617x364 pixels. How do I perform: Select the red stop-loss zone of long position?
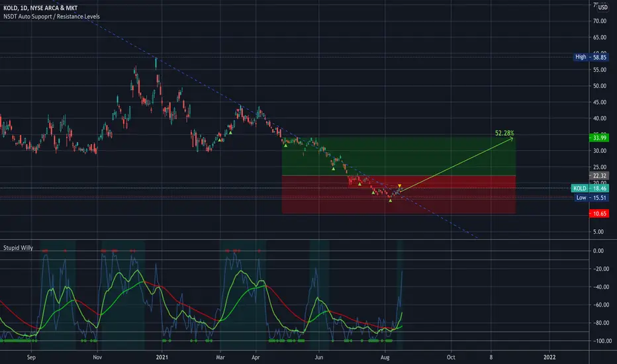click(x=399, y=195)
